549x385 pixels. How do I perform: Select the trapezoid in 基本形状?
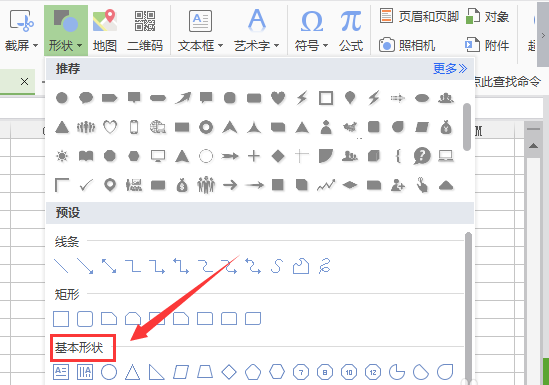pyautogui.click(x=205, y=372)
